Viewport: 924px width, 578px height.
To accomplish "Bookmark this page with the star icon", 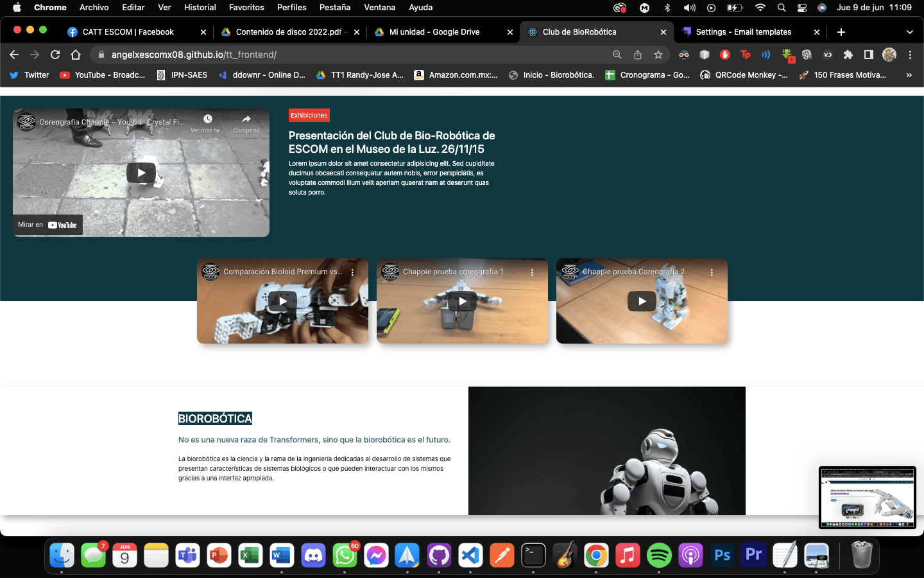I will coord(658,55).
